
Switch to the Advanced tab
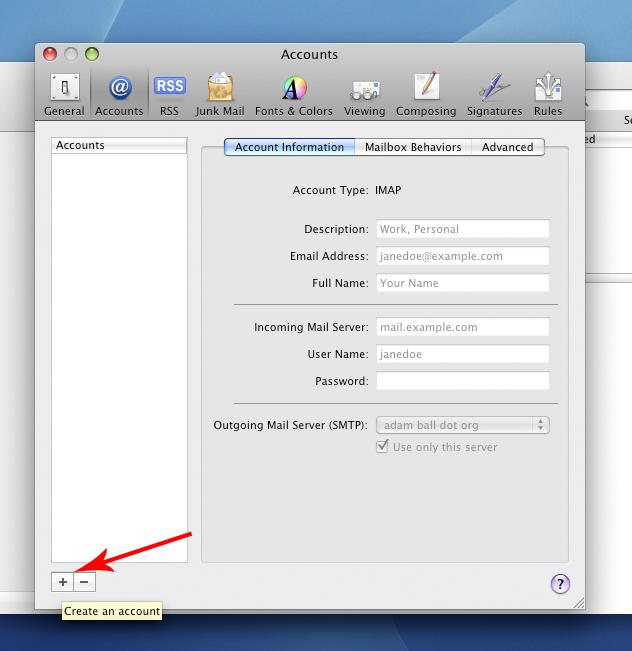click(507, 147)
